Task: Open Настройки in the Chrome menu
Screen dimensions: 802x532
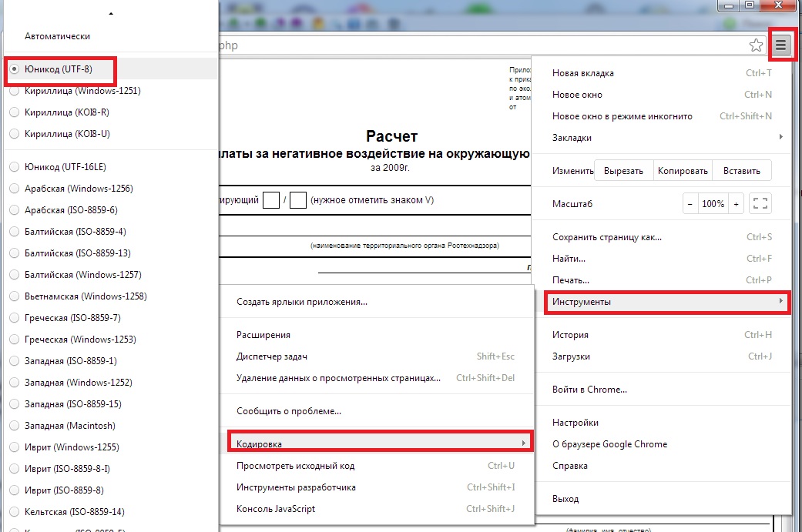Action: point(575,423)
